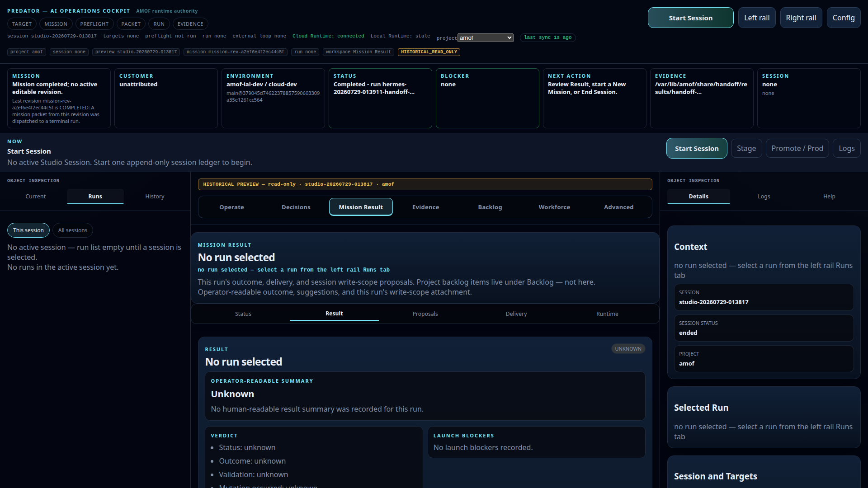This screenshot has height=488, width=868.
Task: Switch to the Result sub-tab
Action: coord(334,314)
